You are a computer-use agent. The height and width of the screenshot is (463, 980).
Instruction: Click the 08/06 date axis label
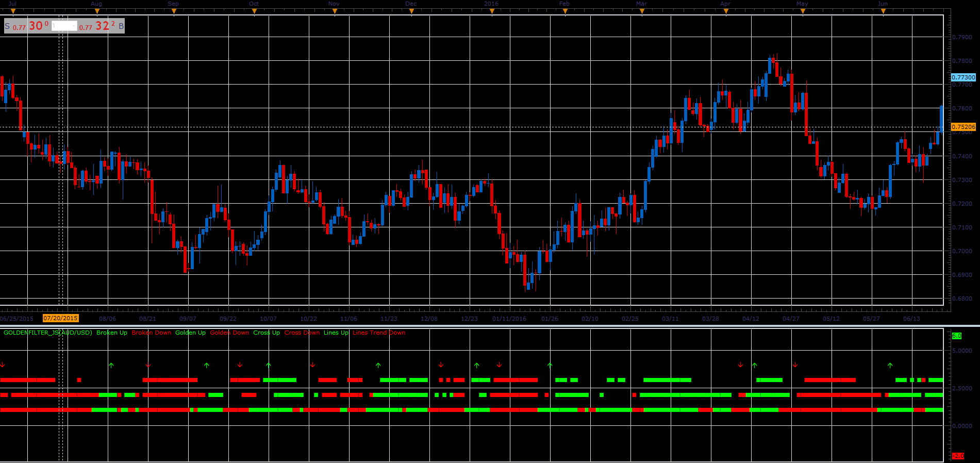click(x=108, y=319)
